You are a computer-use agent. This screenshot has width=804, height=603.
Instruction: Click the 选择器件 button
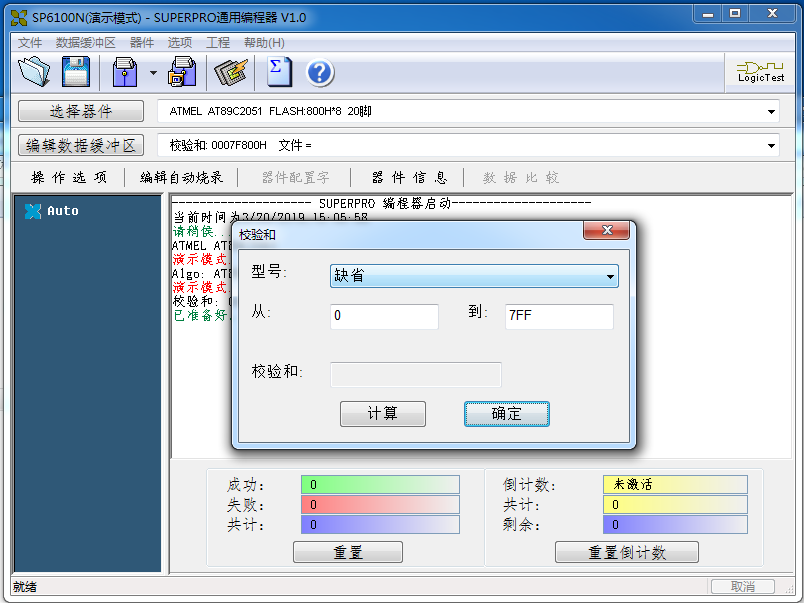[x=80, y=111]
